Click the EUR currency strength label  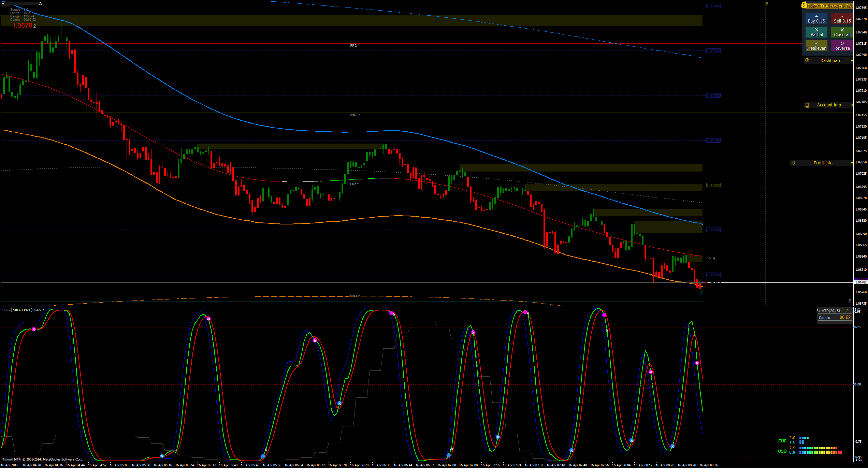(782, 441)
